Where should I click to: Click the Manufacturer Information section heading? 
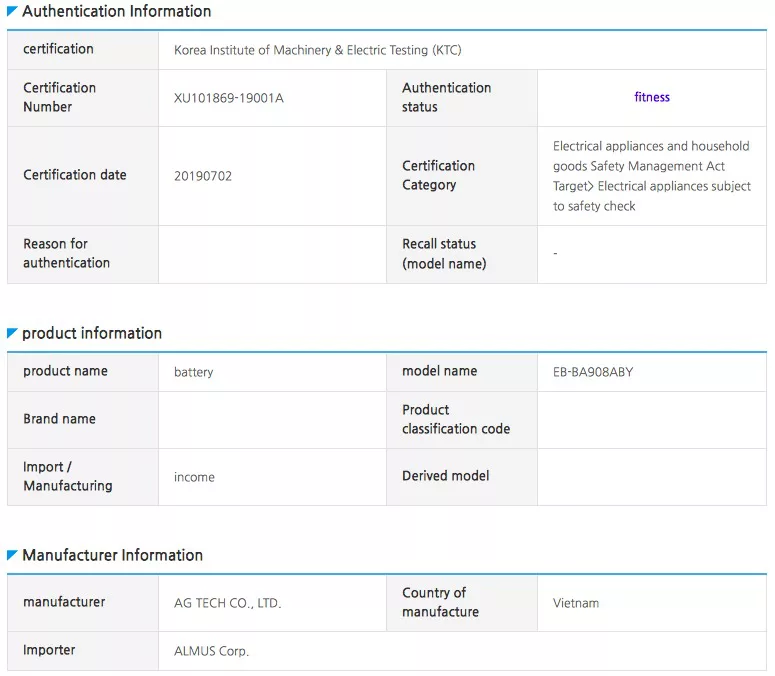[x=113, y=555]
